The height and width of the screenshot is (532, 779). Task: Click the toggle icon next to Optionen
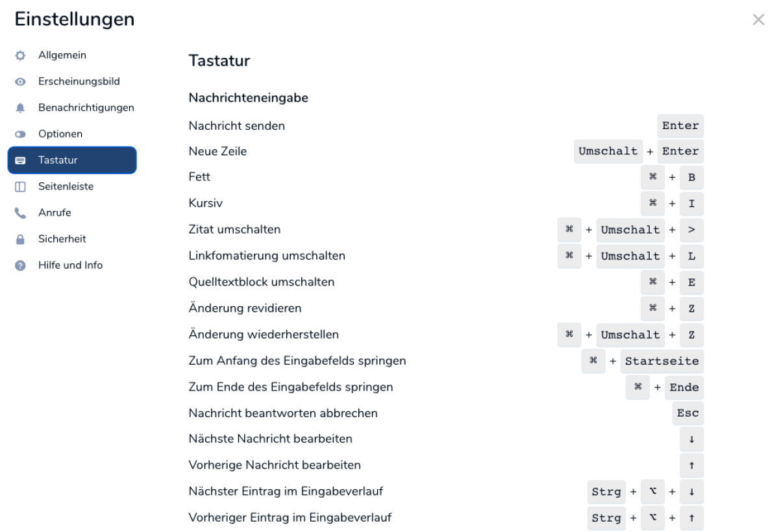tap(20, 134)
